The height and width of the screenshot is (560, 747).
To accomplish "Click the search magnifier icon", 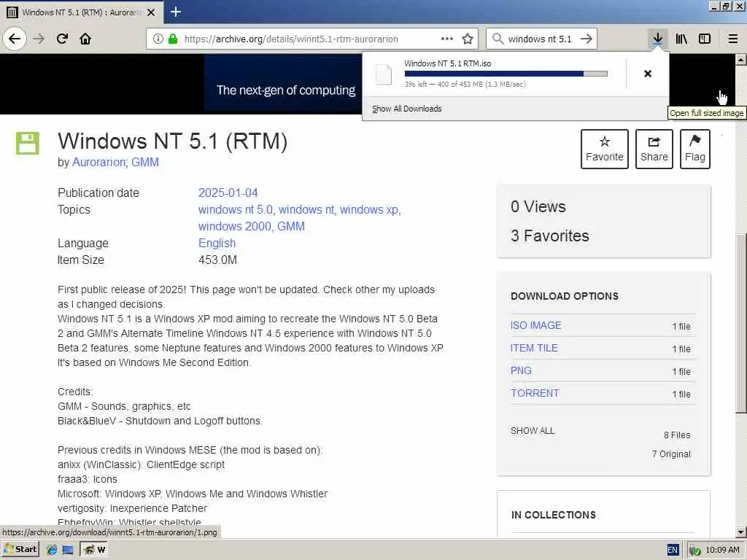I will point(498,39).
